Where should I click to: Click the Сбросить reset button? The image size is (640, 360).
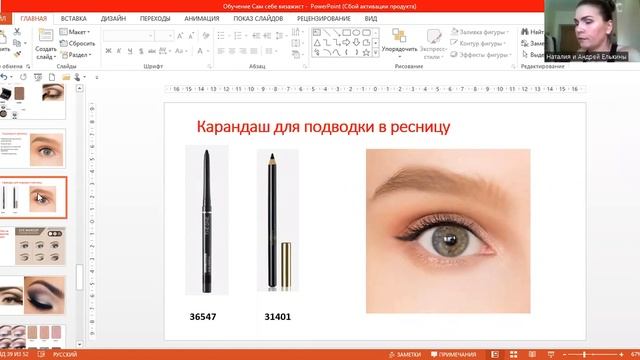pyautogui.click(x=77, y=43)
